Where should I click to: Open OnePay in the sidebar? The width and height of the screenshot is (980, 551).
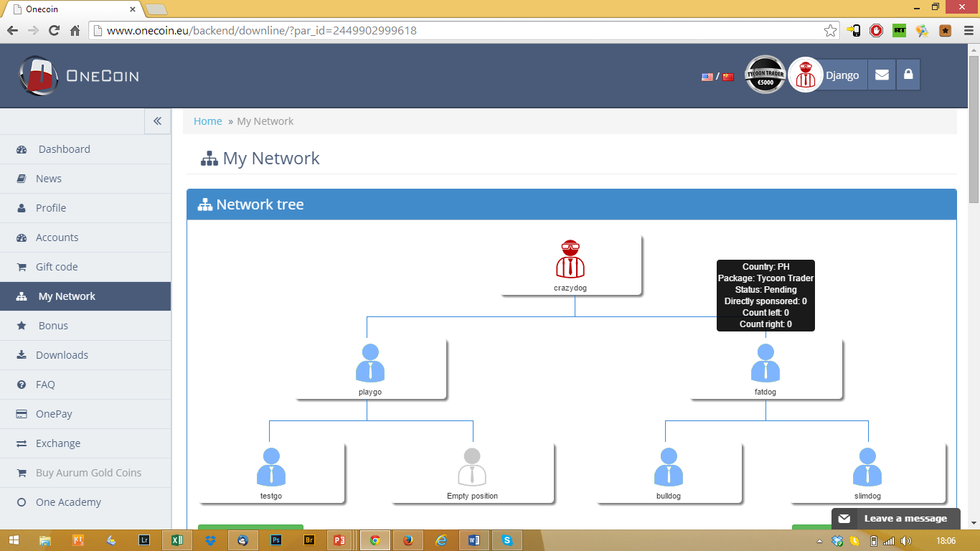(85, 414)
